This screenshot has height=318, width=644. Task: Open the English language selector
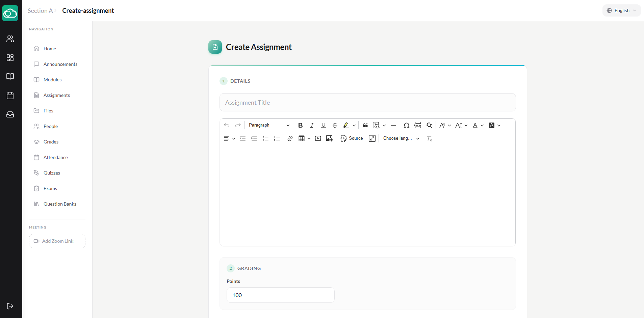point(621,10)
